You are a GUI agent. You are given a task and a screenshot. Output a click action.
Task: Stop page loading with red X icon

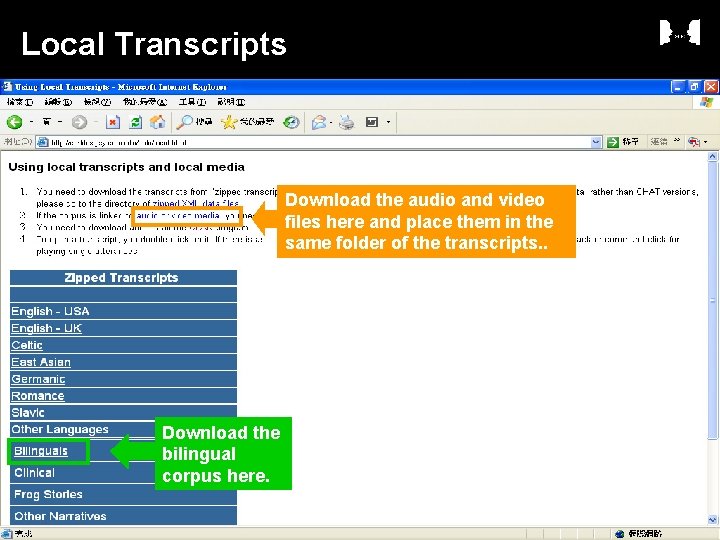[112, 122]
